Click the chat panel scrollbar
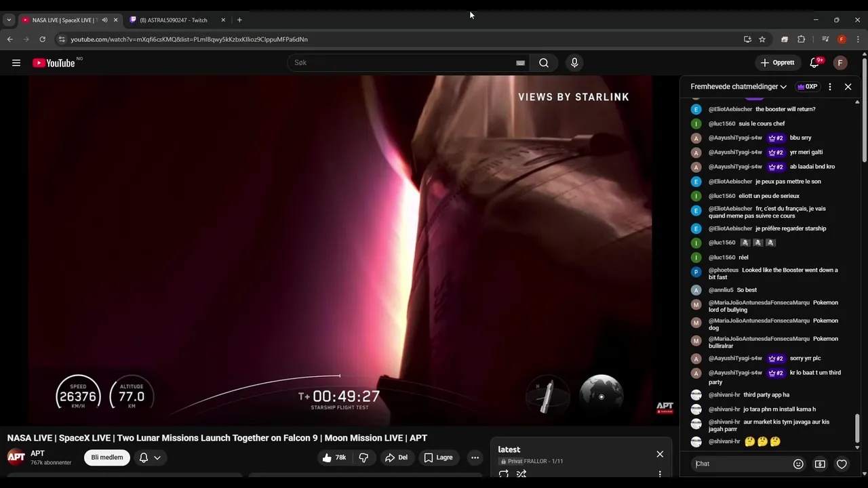Screen dimensions: 868x488 (x=858, y=428)
